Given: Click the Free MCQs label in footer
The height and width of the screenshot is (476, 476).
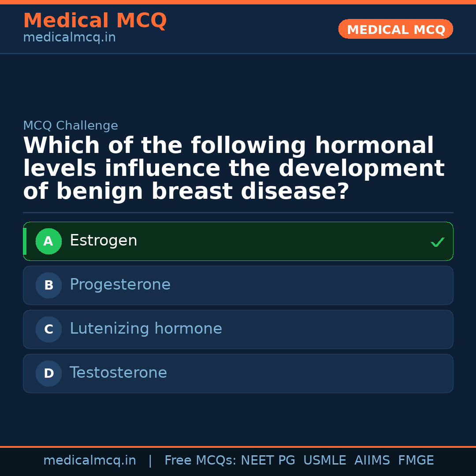Looking at the screenshot, I should pos(201,461).
